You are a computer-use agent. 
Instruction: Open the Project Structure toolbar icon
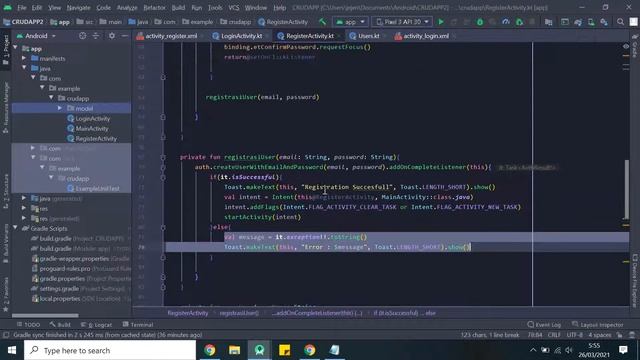pyautogui.click(x=549, y=22)
